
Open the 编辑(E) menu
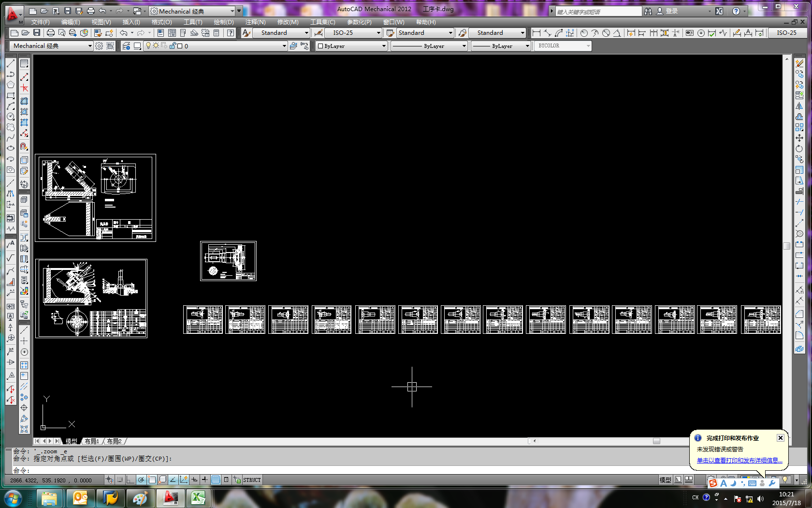[x=71, y=22]
